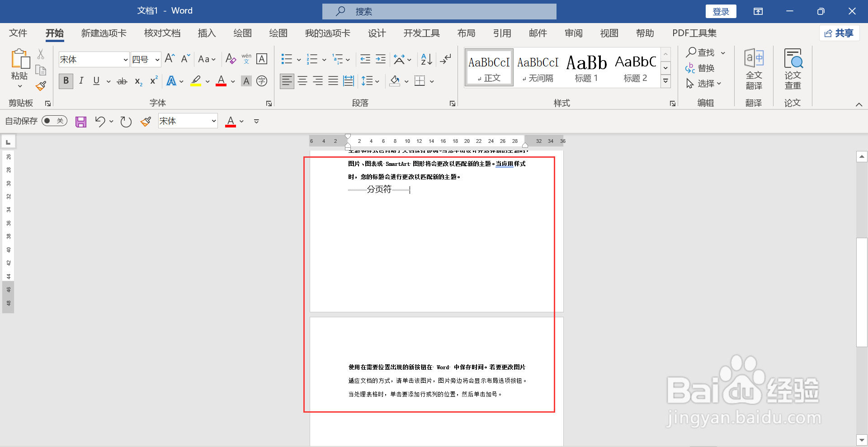This screenshot has width=868, height=447.
Task: Expand styles gallery more button
Action: [665, 81]
